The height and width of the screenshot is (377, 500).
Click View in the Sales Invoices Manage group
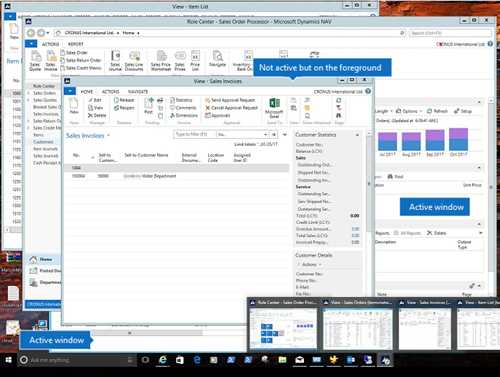(95, 108)
